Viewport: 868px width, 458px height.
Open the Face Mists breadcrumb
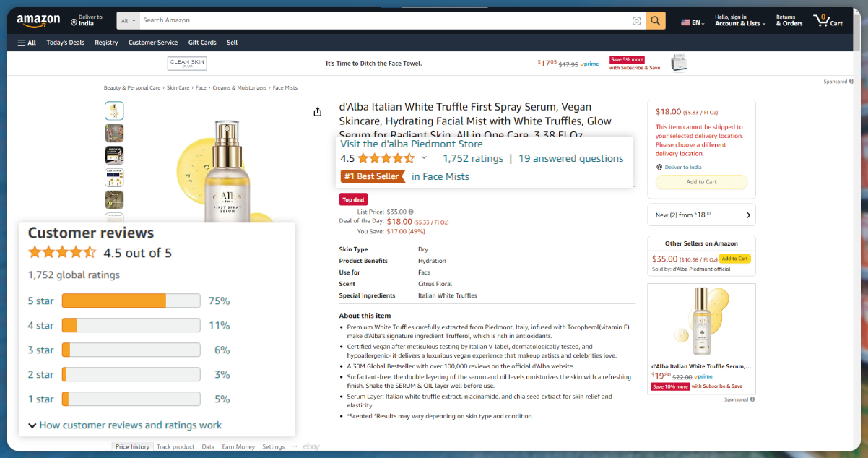[285, 88]
